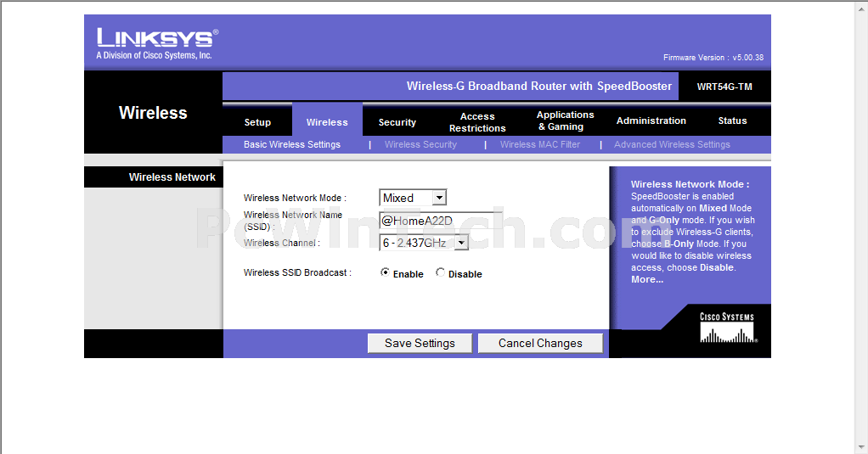Click 'Wireless-G Broadband Router with SpeedBooster' title

pyautogui.click(x=539, y=86)
